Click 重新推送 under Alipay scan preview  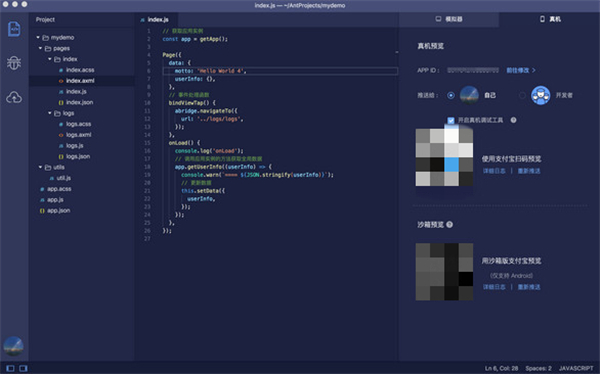pos(529,171)
